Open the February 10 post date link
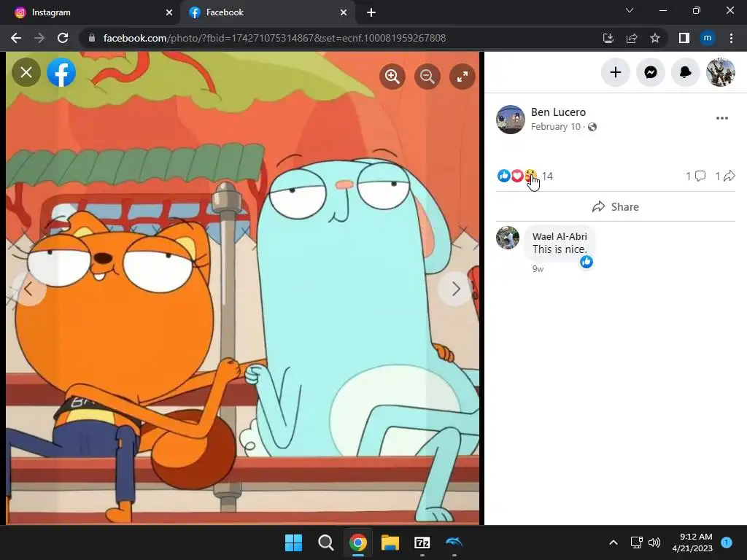747x560 pixels. pos(555,127)
